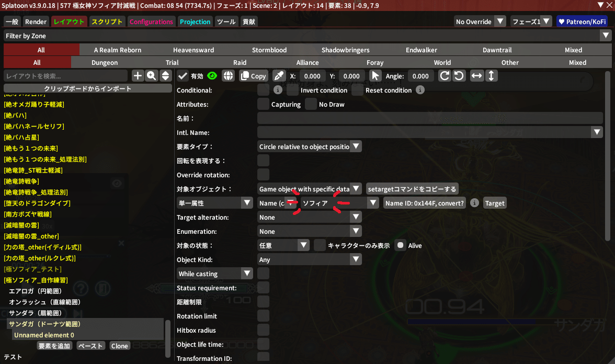Image resolution: width=615 pixels, height=364 pixels.
Task: Click the horizontal flip double-arrow icon
Action: [x=477, y=76]
